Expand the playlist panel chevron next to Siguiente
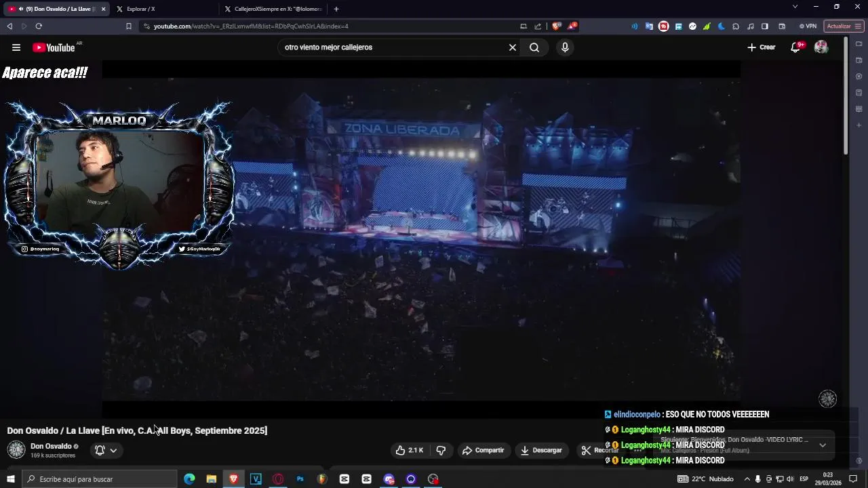868x488 pixels. (x=823, y=445)
